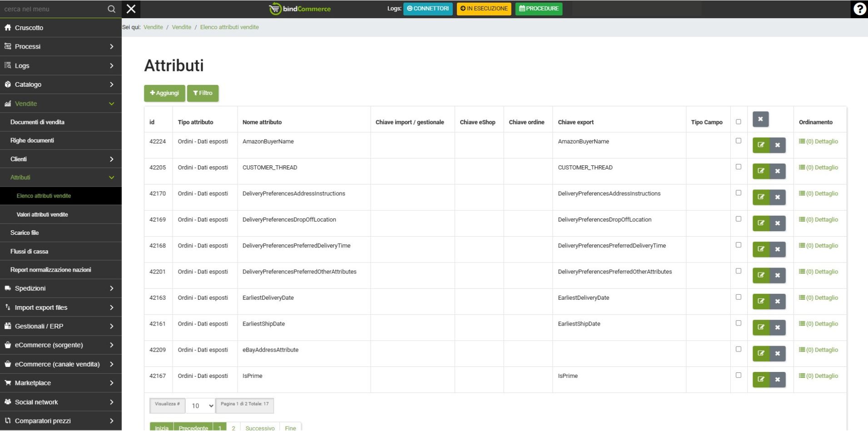
Task: Edit the EarliestShipDate attribute row
Action: [761, 327]
